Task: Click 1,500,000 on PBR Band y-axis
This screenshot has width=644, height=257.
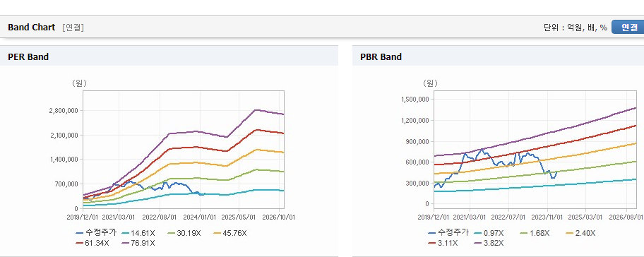Action: coord(415,100)
